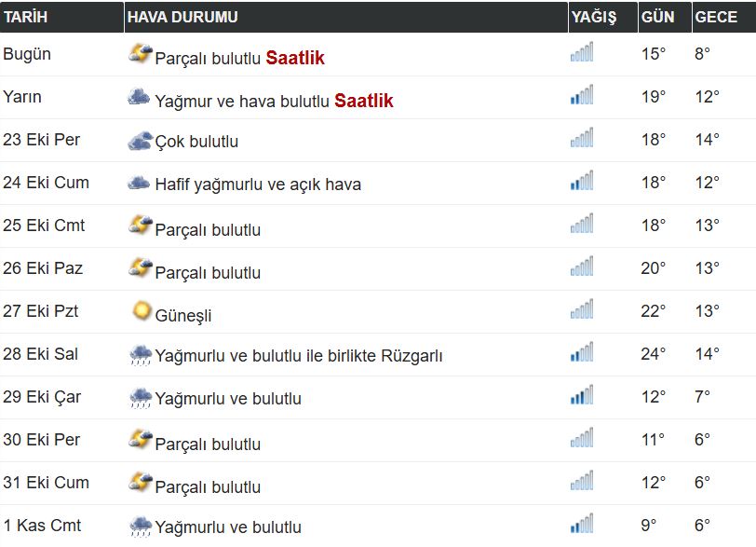
Task: Click the rainy icon for 1 Kas Cmt
Action: pyautogui.click(x=141, y=526)
